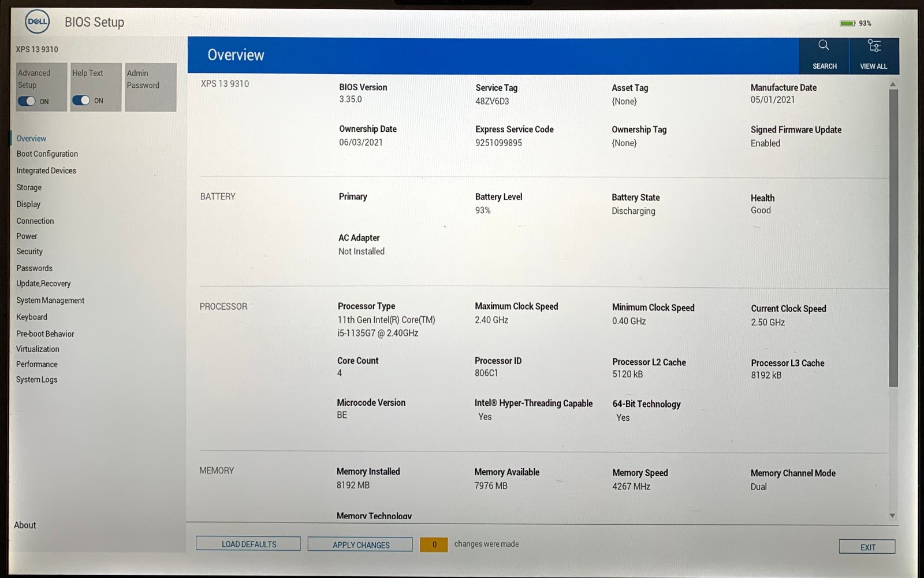Viewport: 924px width, 578px height.
Task: Click the Service Tag value 48ZV6D3
Action: point(492,101)
